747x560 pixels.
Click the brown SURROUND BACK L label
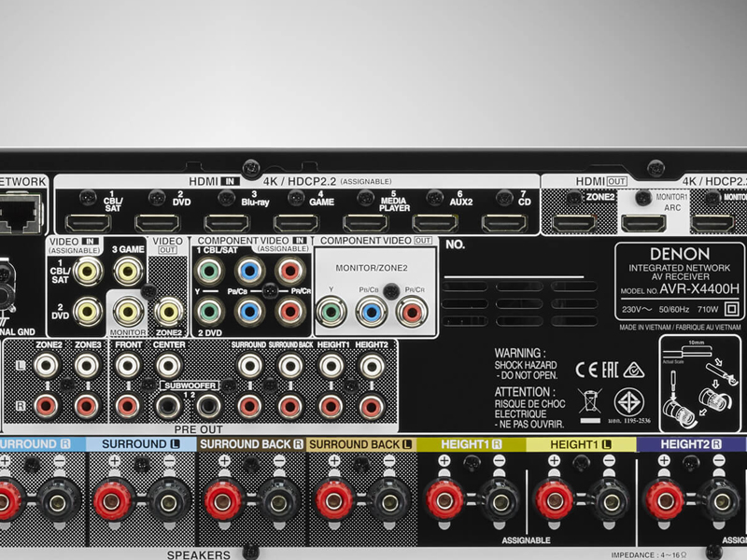point(360,444)
